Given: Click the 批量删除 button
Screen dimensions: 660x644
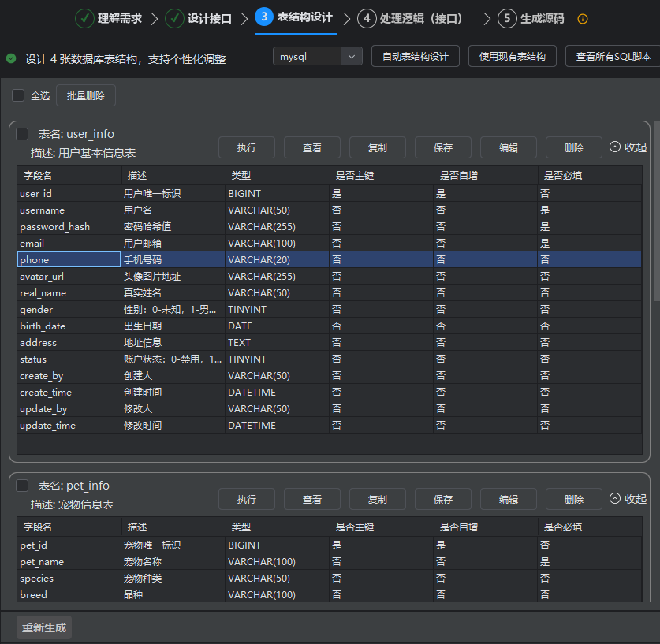Looking at the screenshot, I should coord(86,95).
